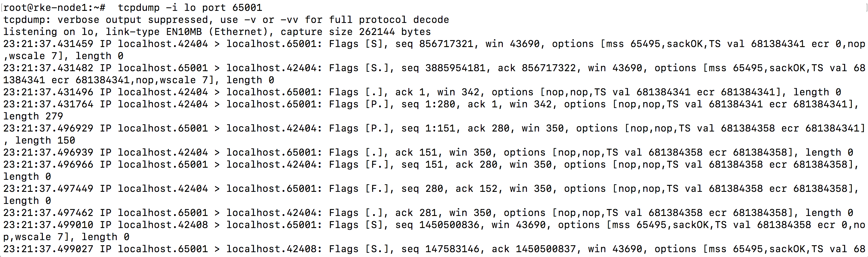Click the ack number 856717322
868x257 pixels.
click(x=549, y=68)
